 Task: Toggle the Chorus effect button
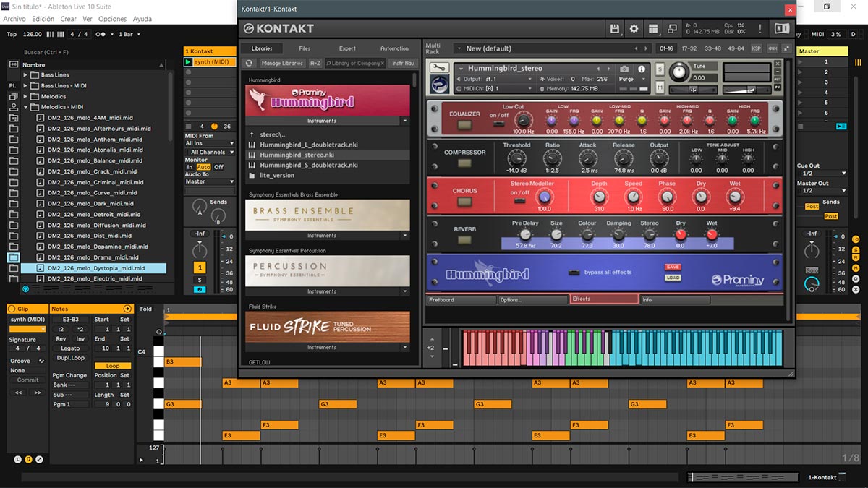click(x=465, y=201)
